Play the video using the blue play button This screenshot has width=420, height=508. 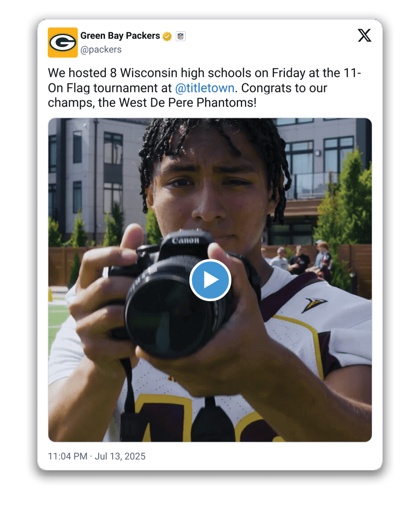click(210, 280)
